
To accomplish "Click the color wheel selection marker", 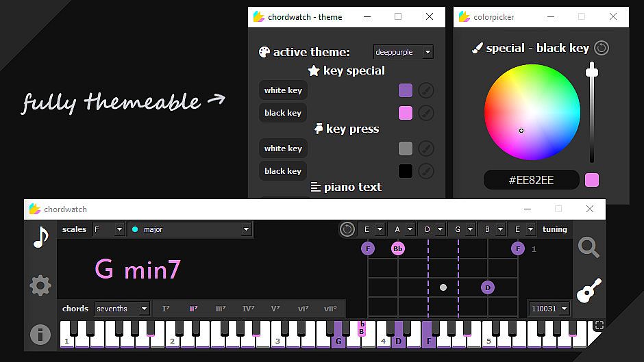I will coord(521,131).
